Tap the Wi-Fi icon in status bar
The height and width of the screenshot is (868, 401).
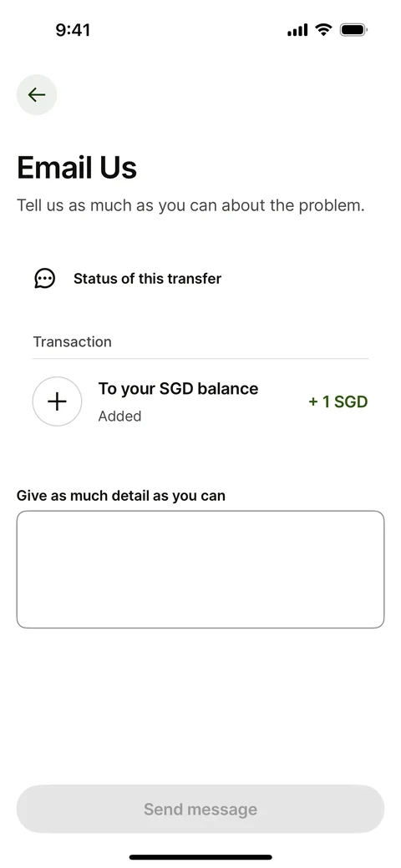pos(323,29)
